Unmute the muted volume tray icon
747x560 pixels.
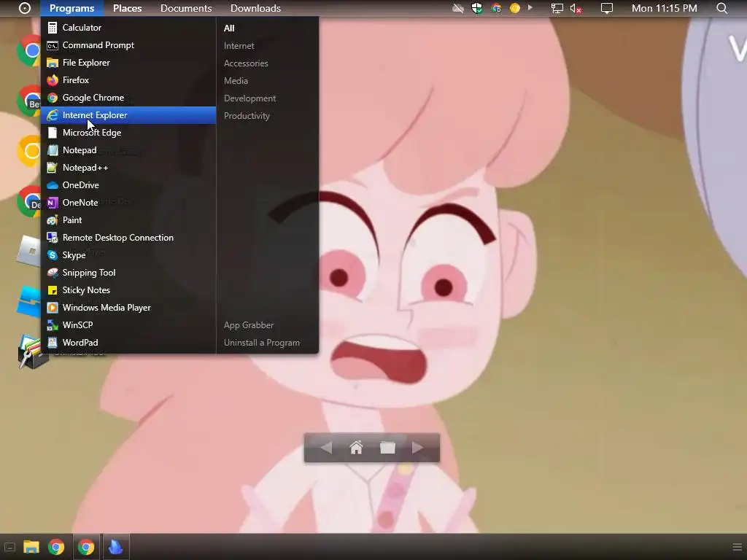point(576,8)
